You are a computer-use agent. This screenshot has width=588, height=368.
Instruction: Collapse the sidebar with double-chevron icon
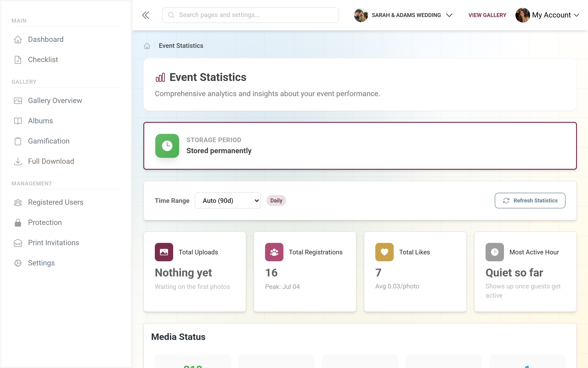click(146, 15)
